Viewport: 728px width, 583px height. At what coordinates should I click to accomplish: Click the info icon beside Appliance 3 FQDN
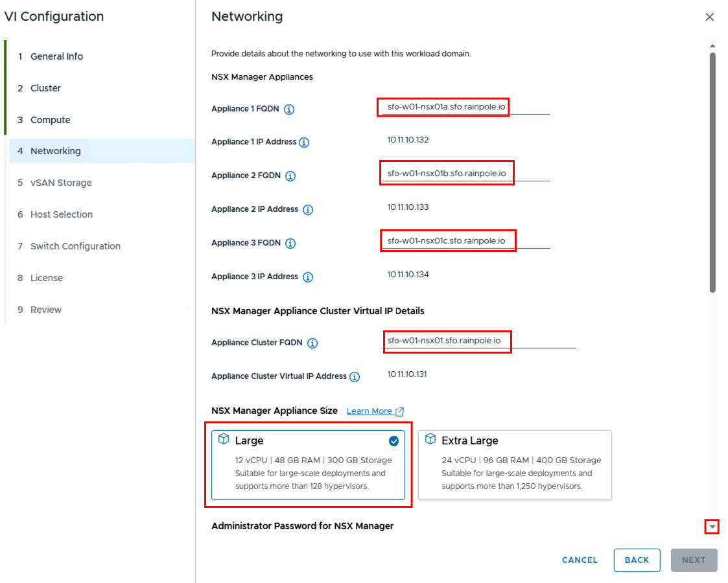[290, 243]
